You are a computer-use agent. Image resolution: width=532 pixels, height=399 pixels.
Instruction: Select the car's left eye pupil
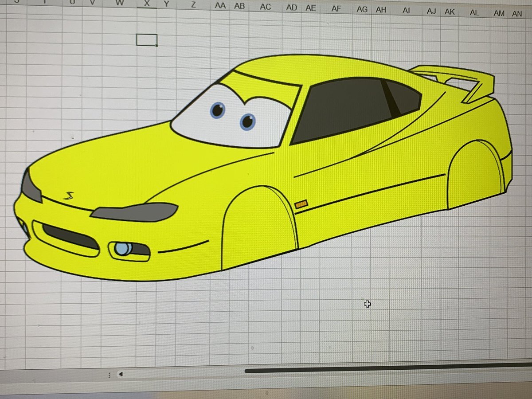pos(217,110)
